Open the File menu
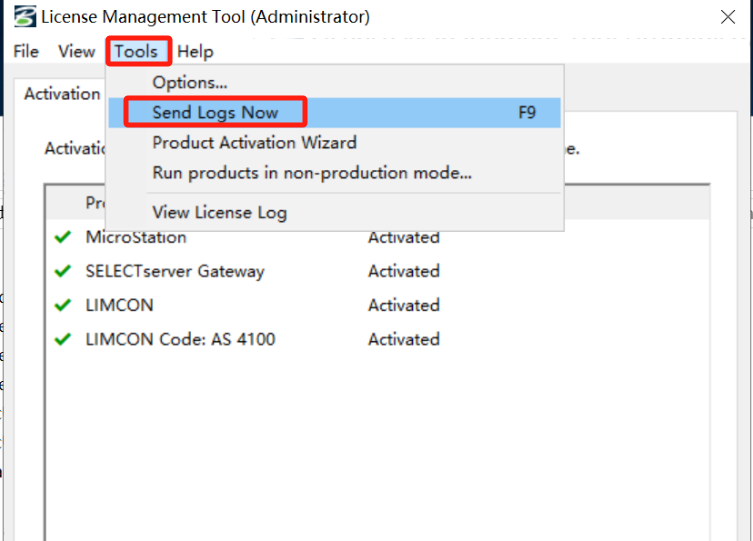The height and width of the screenshot is (541, 753). 26,51
